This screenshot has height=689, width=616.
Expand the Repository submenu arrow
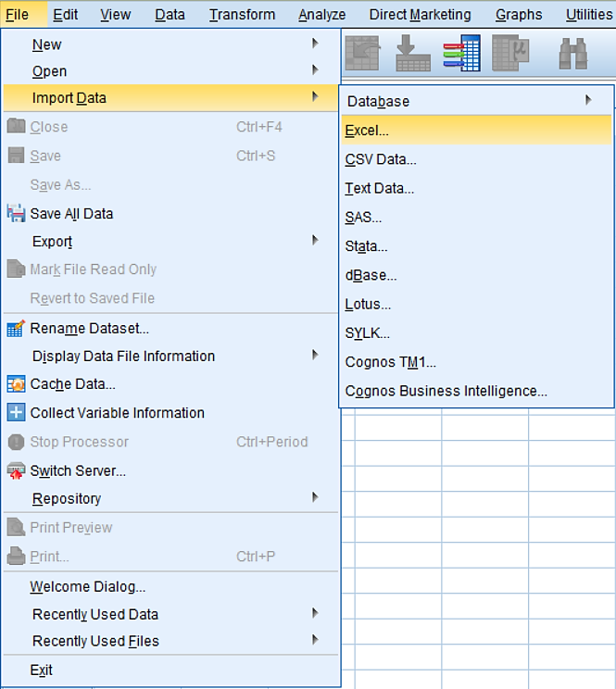315,497
